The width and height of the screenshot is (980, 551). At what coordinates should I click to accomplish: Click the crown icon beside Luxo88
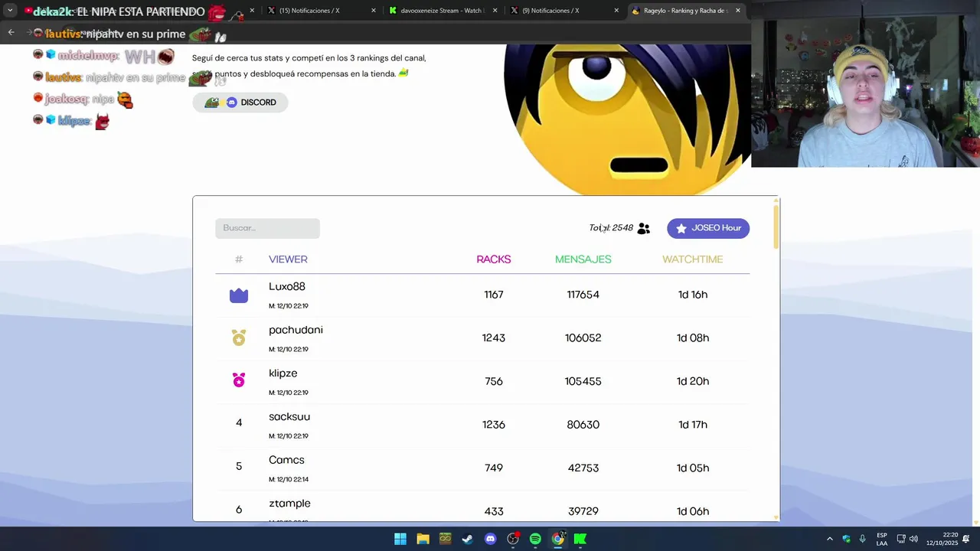pos(239,295)
